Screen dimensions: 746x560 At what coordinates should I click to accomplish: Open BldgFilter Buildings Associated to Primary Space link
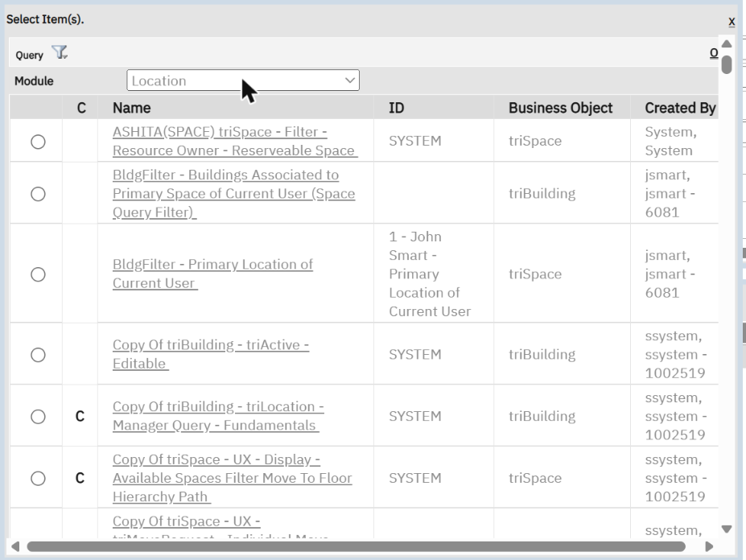point(233,194)
